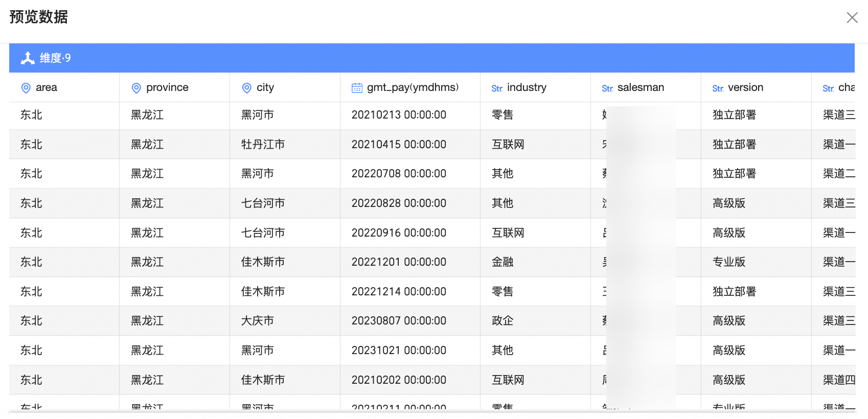Click cell 20210202 00:00:00

pos(399,380)
